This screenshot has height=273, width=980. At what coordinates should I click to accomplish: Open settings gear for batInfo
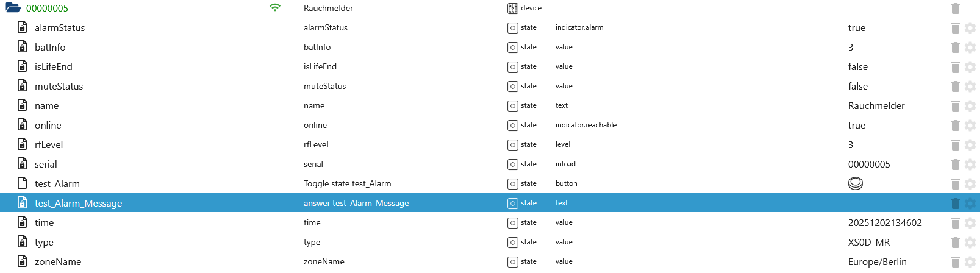point(970,48)
